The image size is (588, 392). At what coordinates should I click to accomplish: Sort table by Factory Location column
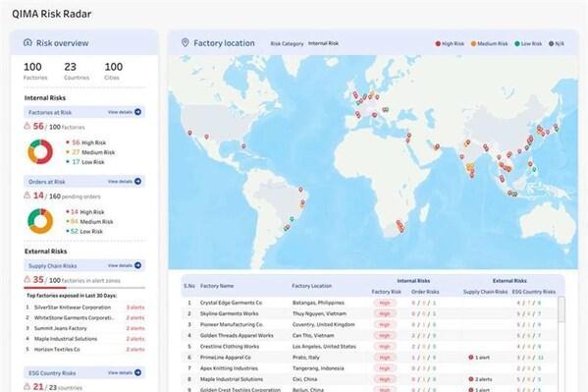coord(311,286)
